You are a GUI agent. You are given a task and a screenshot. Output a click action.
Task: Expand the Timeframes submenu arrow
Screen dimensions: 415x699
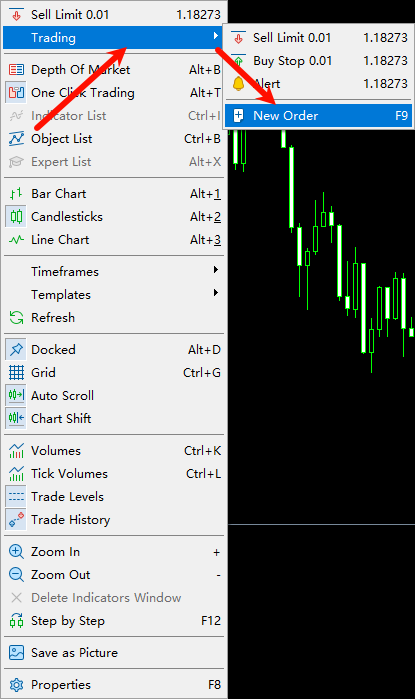(x=216, y=270)
